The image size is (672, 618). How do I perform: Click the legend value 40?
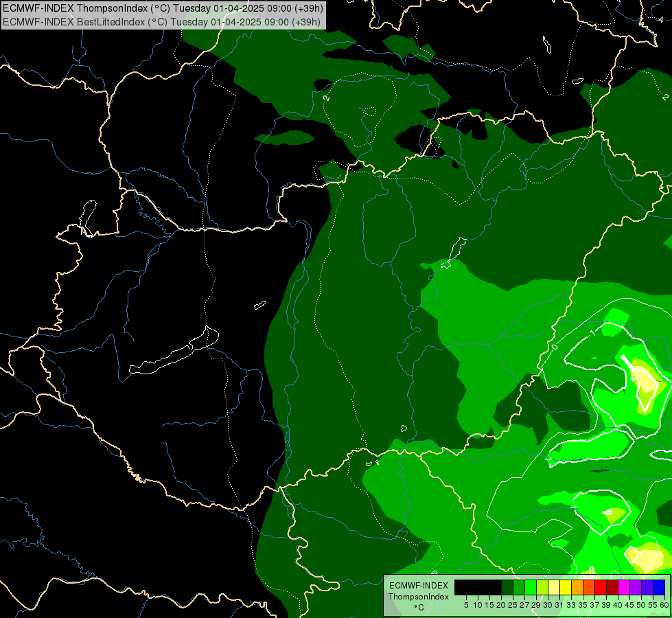(x=618, y=605)
